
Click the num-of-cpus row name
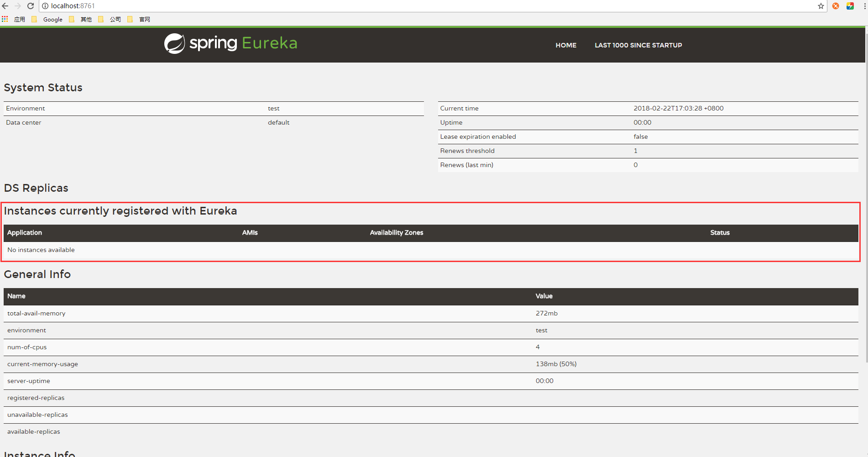(27, 347)
